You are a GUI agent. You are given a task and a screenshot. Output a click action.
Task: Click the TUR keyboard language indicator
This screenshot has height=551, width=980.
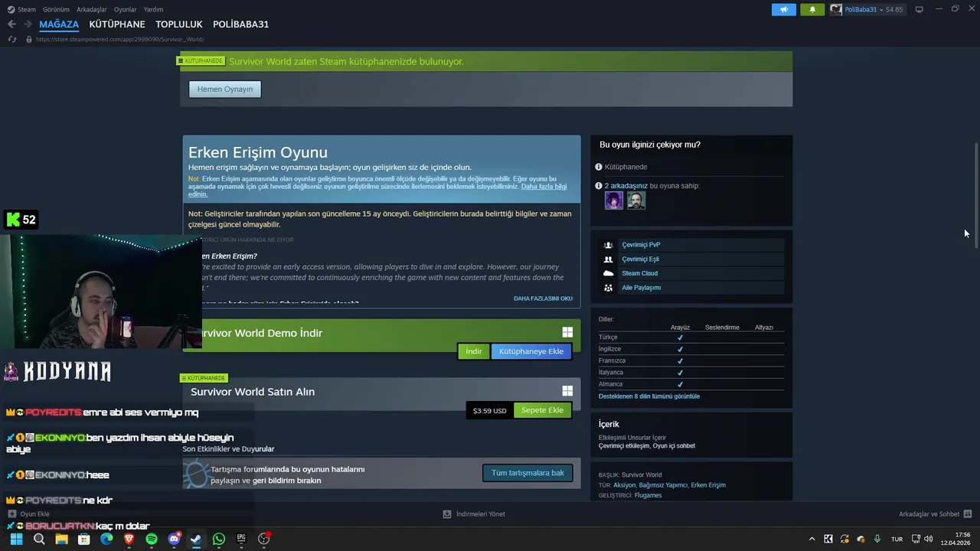[897, 539]
